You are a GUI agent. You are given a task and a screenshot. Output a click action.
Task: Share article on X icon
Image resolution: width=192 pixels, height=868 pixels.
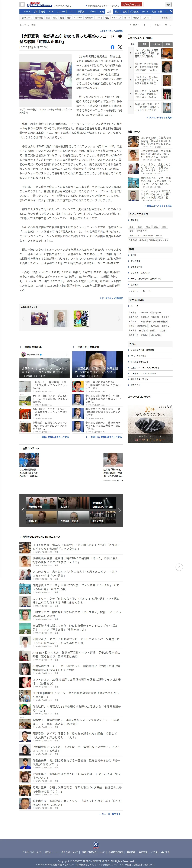click(x=120, y=47)
